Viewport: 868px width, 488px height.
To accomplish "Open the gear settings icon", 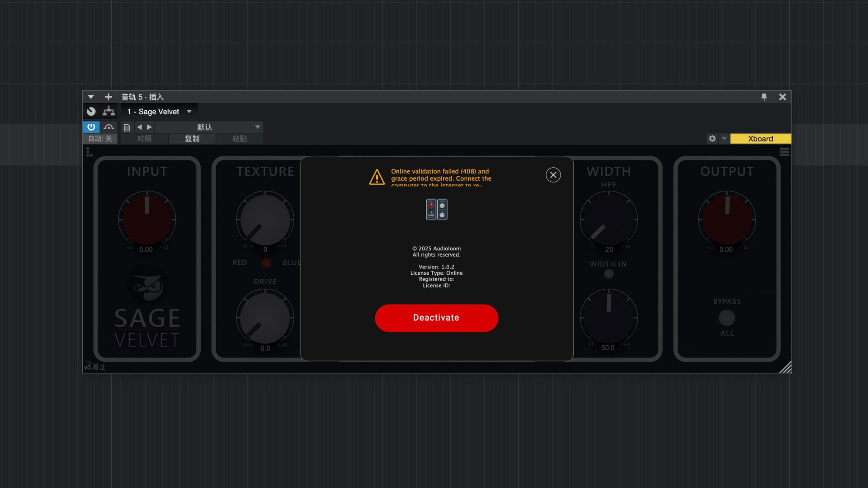I will tap(712, 139).
